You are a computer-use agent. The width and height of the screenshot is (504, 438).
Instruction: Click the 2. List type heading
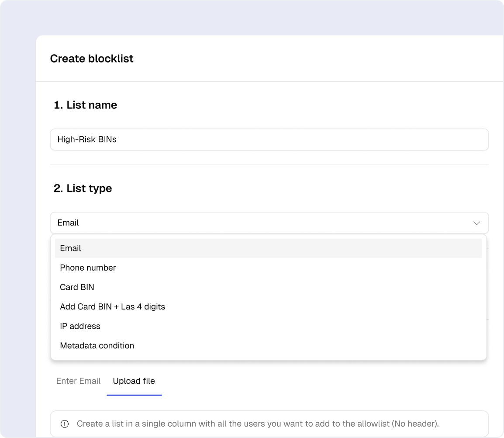tap(83, 188)
